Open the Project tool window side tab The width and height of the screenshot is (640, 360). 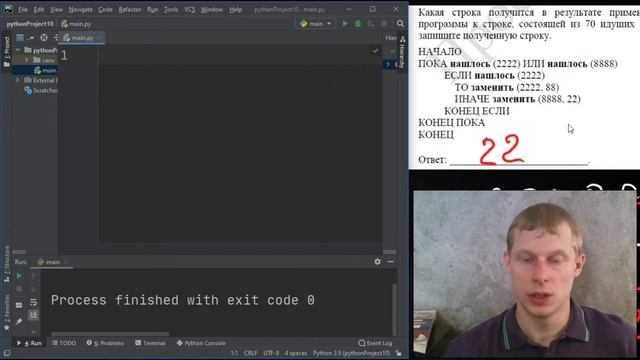coord(7,51)
